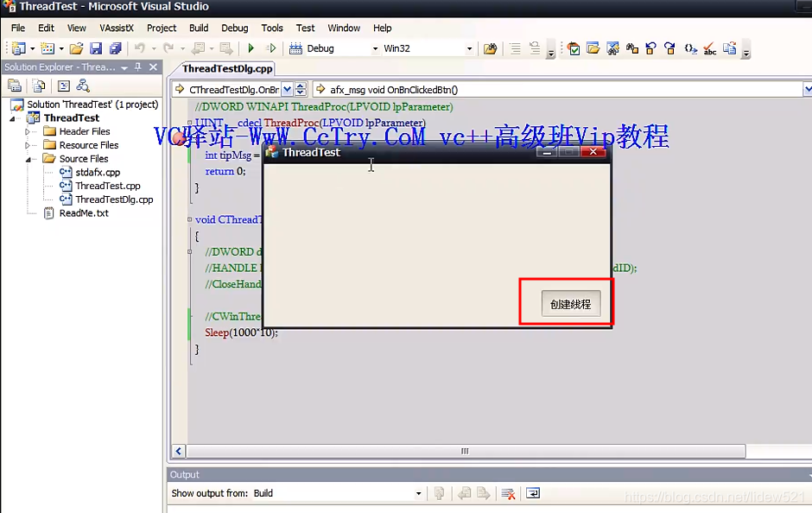The image size is (812, 513).
Task: Click VAssistX open corresponding file icon
Action: (x=730, y=48)
